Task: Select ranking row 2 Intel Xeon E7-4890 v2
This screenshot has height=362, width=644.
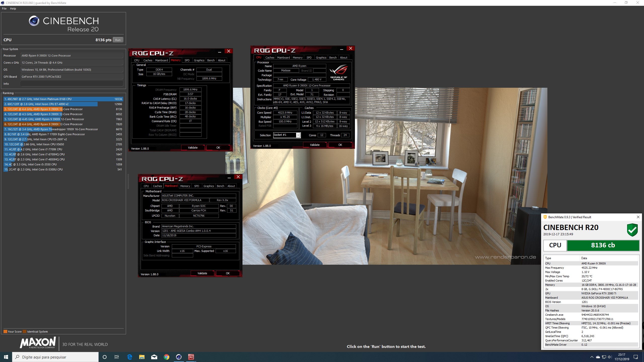Action: (x=63, y=104)
